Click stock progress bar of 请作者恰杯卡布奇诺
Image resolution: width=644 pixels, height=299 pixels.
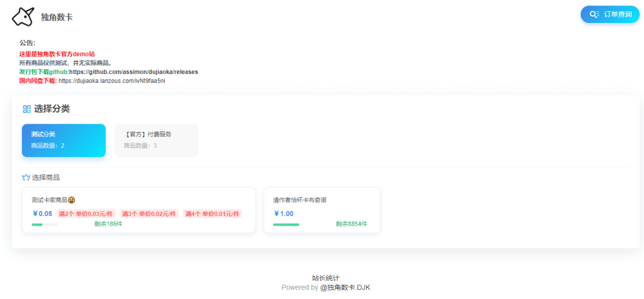[x=286, y=225]
